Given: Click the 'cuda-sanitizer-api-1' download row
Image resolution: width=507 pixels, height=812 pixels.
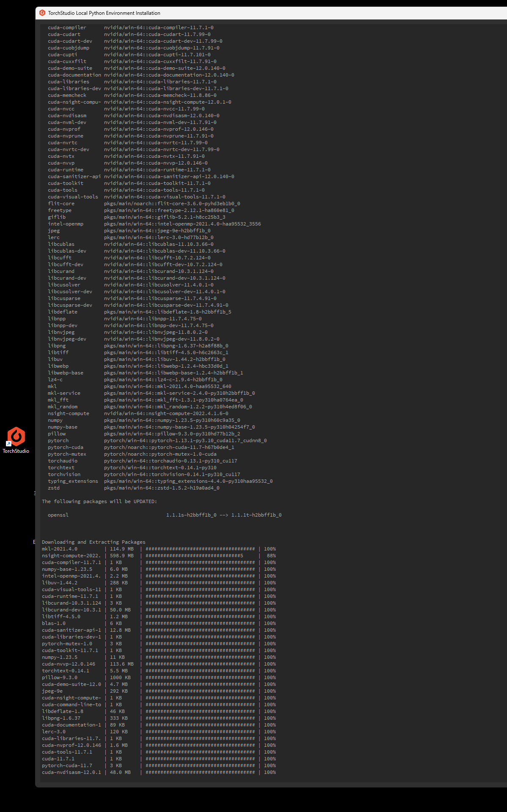Looking at the screenshot, I should [x=159, y=630].
